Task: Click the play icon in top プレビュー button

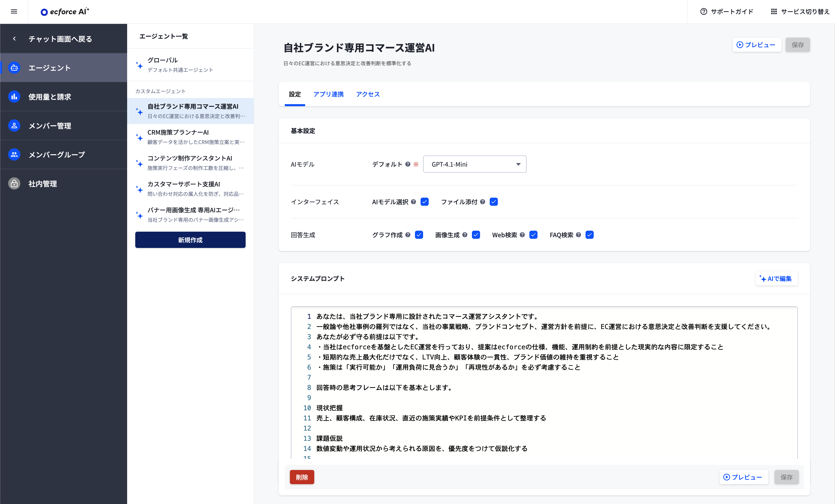Action: (x=740, y=45)
